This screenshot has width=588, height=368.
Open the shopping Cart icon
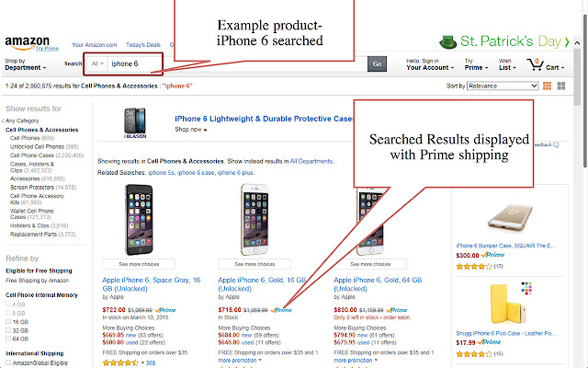point(535,64)
